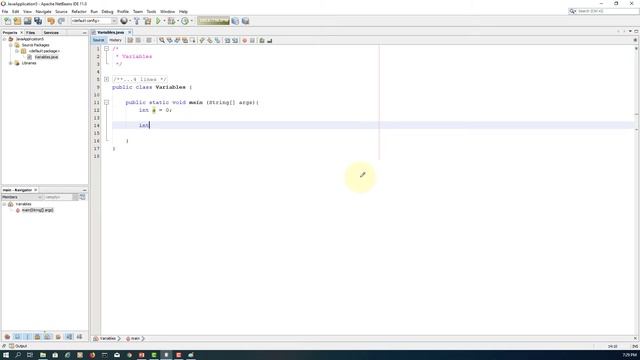Open the Output window button

point(18,346)
